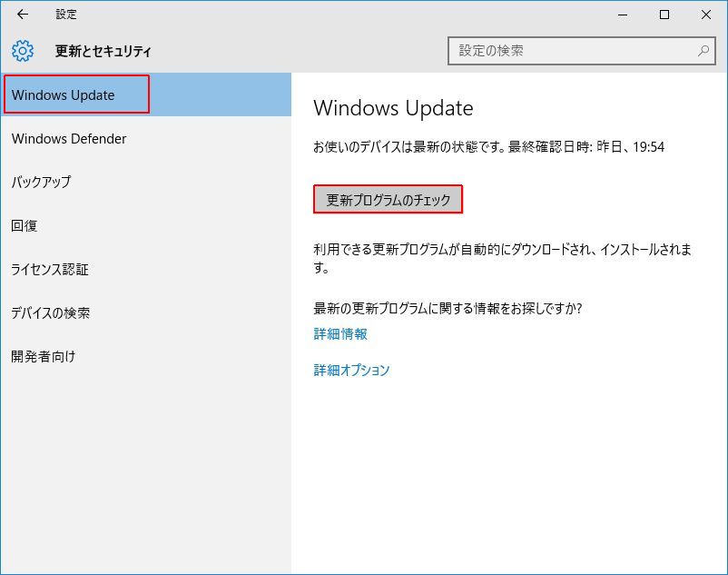The width and height of the screenshot is (728, 575).
Task: Open ライセンス認証 page
Action: click(x=146, y=269)
